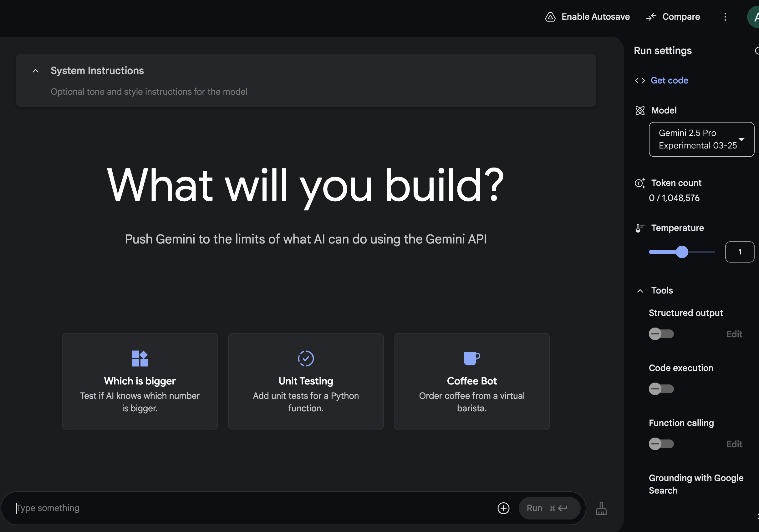
Task: Click the Grounding with Google Search label
Action: 696,484
